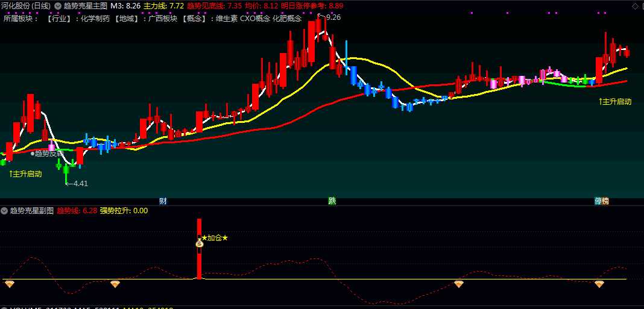Open the 广西板块 region sector link
The width and height of the screenshot is (644, 309).
pyautogui.click(x=162, y=18)
